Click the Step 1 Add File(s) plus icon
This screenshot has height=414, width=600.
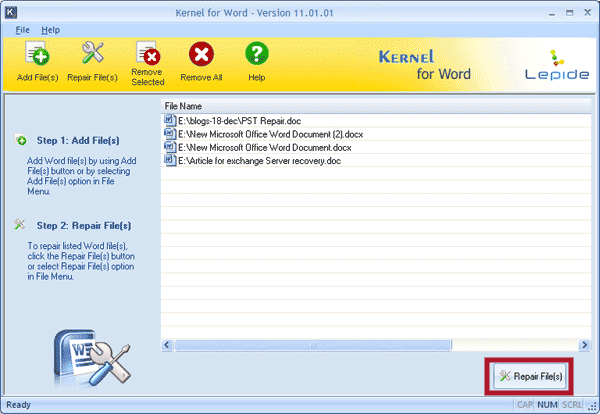click(22, 140)
